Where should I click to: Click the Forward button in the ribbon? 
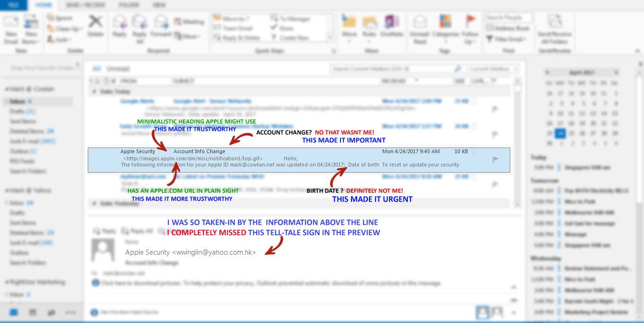pos(161,26)
